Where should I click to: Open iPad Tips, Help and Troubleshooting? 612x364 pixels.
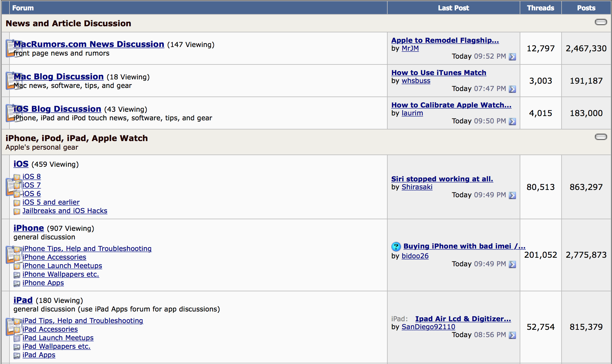(83, 321)
